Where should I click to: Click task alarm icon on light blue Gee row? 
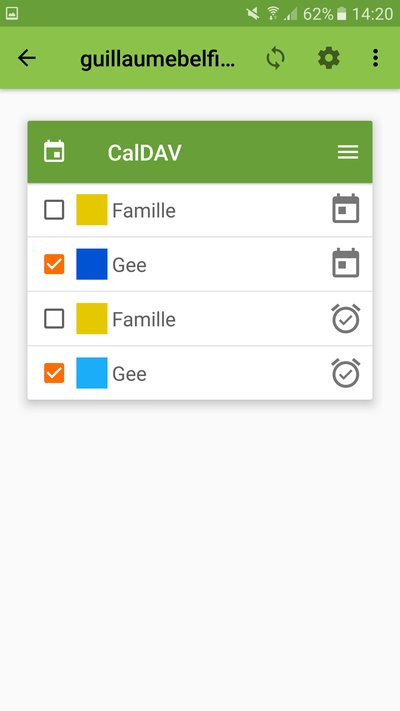coord(346,373)
